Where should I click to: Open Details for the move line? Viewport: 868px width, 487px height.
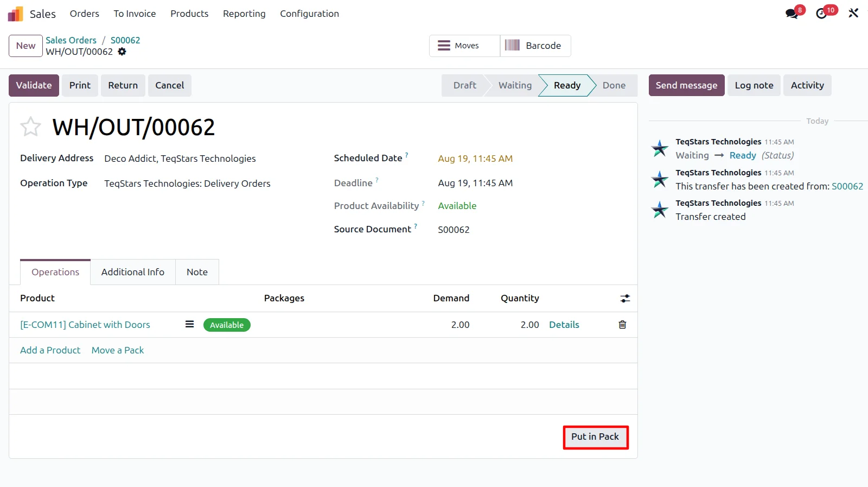point(564,325)
